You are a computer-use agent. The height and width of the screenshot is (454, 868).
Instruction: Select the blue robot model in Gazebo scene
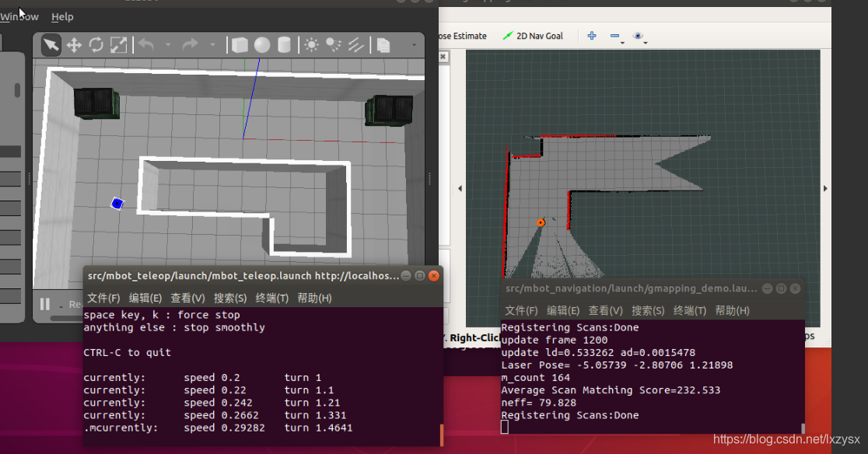click(117, 204)
